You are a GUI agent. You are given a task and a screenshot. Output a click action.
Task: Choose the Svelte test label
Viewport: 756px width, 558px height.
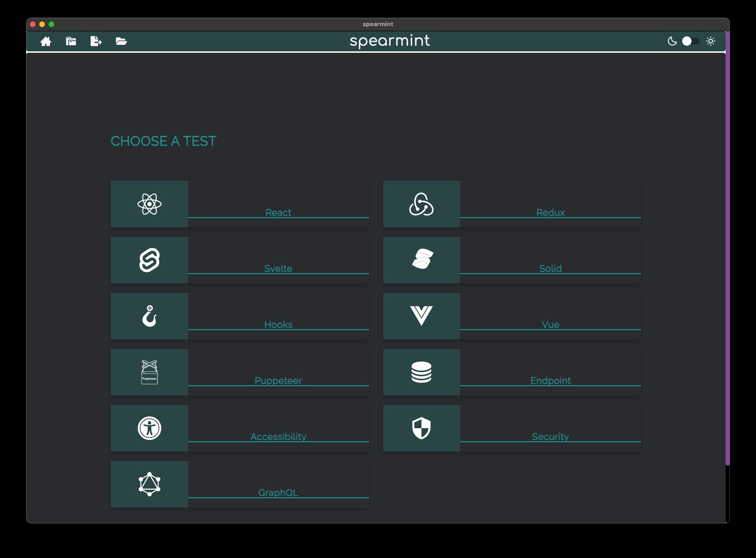[x=278, y=268]
